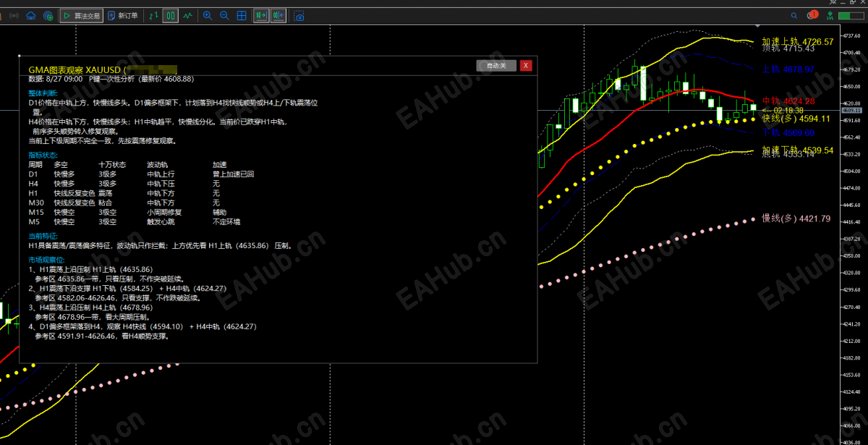The height and width of the screenshot is (445, 868).
Task: Select the H1 row in the indicator table
Action: (124, 193)
